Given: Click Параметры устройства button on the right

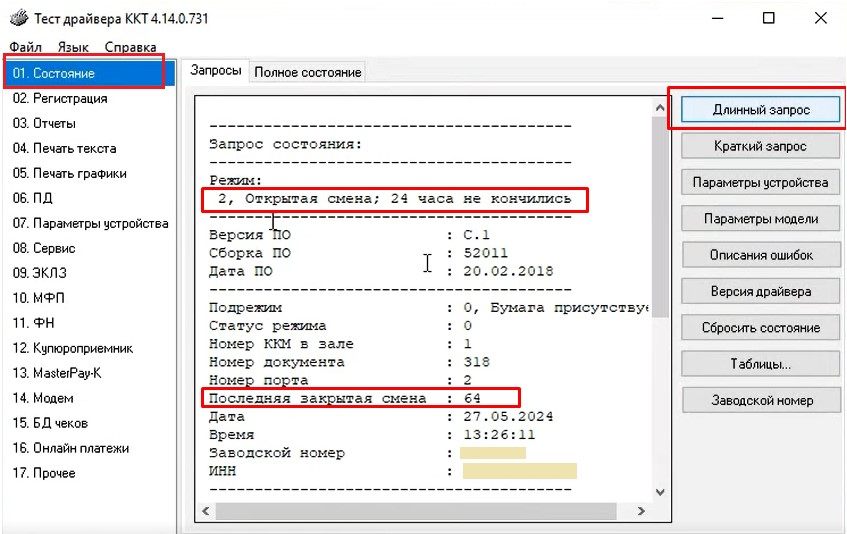Looking at the screenshot, I should pos(761,182).
